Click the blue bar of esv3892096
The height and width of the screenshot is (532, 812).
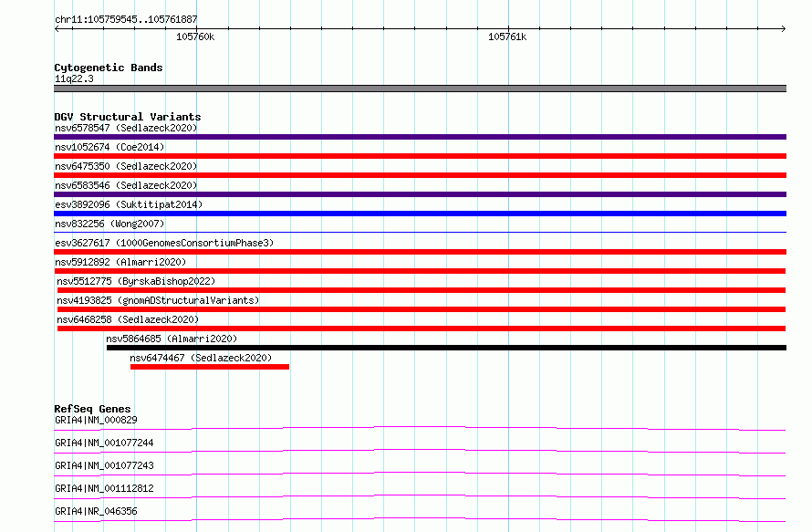pos(420,214)
